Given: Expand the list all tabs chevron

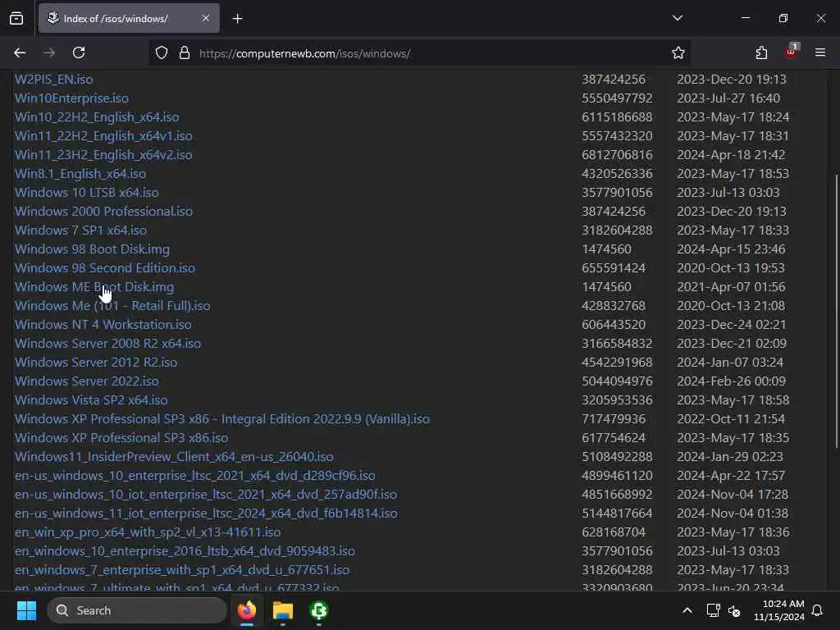Looking at the screenshot, I should 677,18.
